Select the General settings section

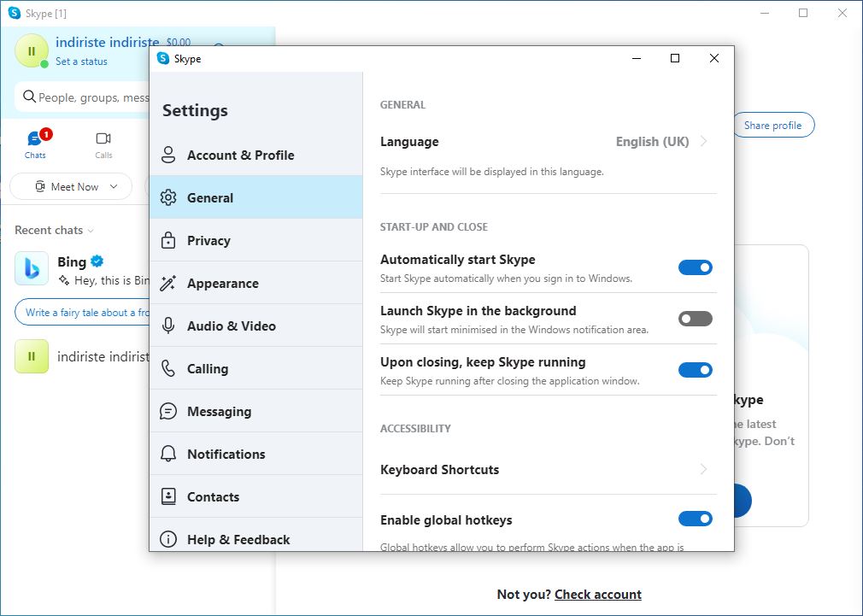tap(256, 197)
